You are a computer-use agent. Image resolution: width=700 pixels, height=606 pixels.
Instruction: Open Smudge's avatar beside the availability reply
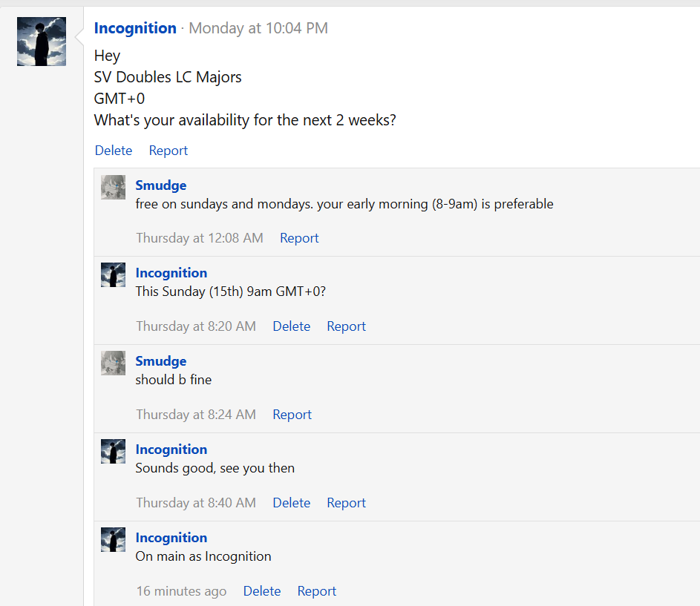[113, 188]
